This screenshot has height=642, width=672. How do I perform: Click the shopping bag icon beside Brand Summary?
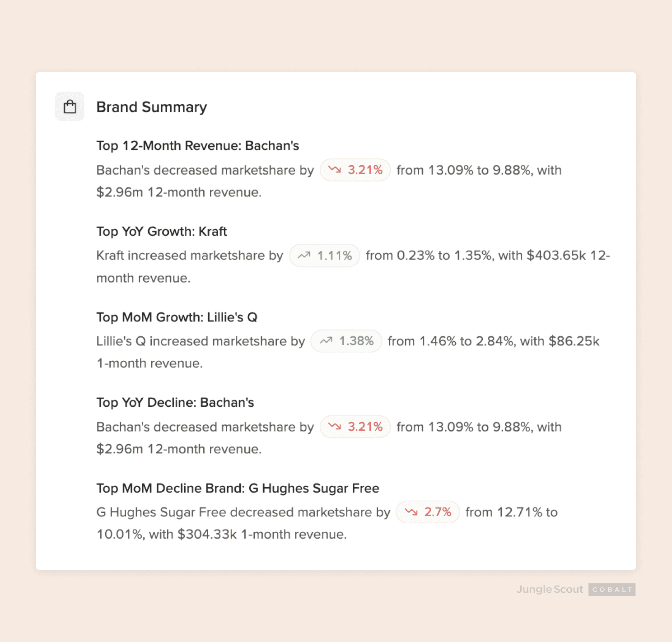(x=70, y=107)
